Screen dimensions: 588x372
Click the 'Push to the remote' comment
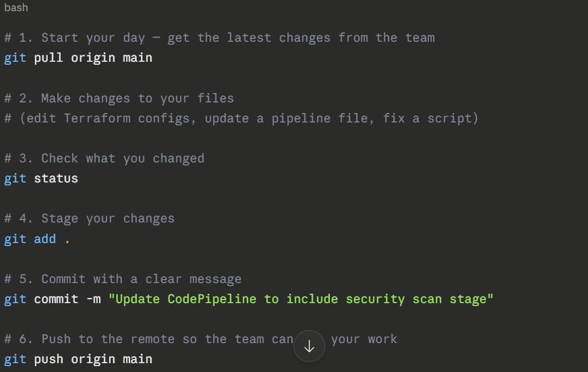pyautogui.click(x=148, y=339)
